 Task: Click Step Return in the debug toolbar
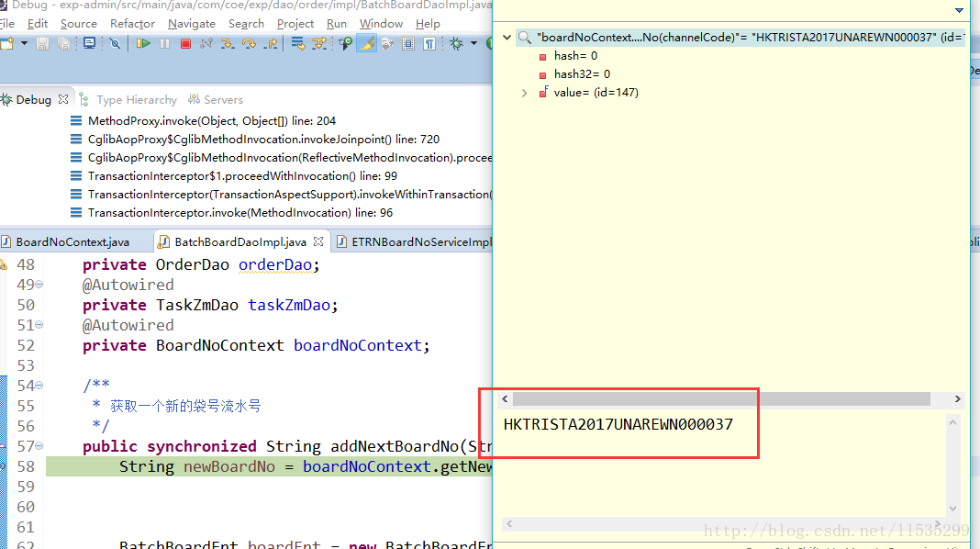[271, 43]
